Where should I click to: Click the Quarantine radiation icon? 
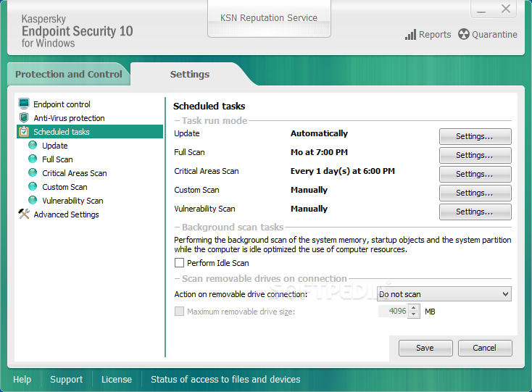click(463, 34)
